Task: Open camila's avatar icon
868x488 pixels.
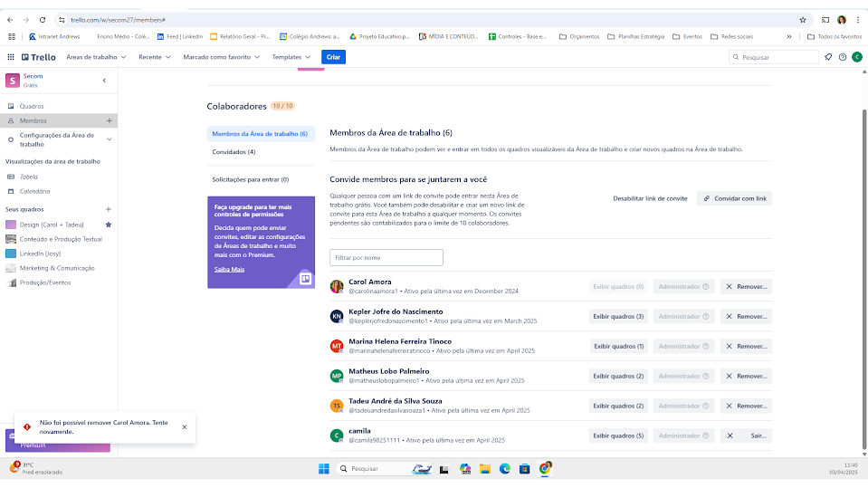Action: coord(337,435)
